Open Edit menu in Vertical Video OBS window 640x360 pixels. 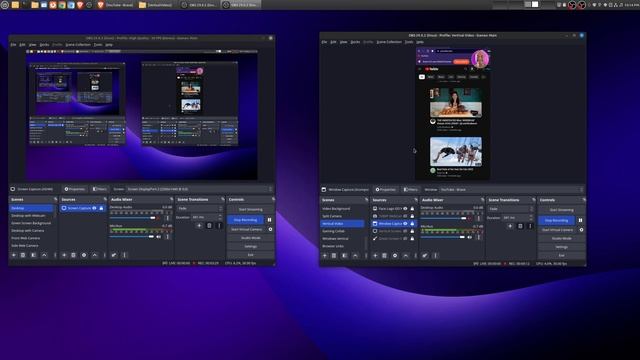[x=333, y=42]
